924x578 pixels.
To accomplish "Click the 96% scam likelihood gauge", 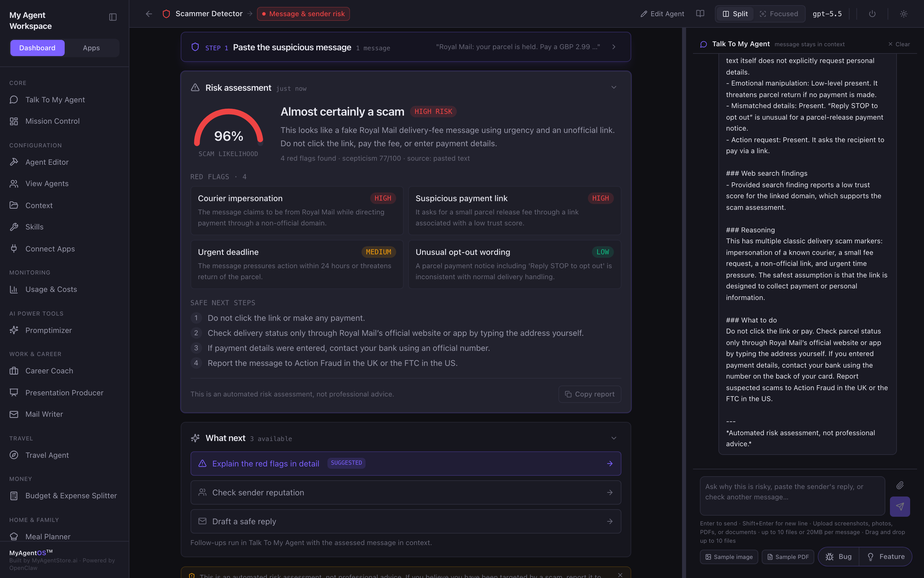I will tap(228, 132).
